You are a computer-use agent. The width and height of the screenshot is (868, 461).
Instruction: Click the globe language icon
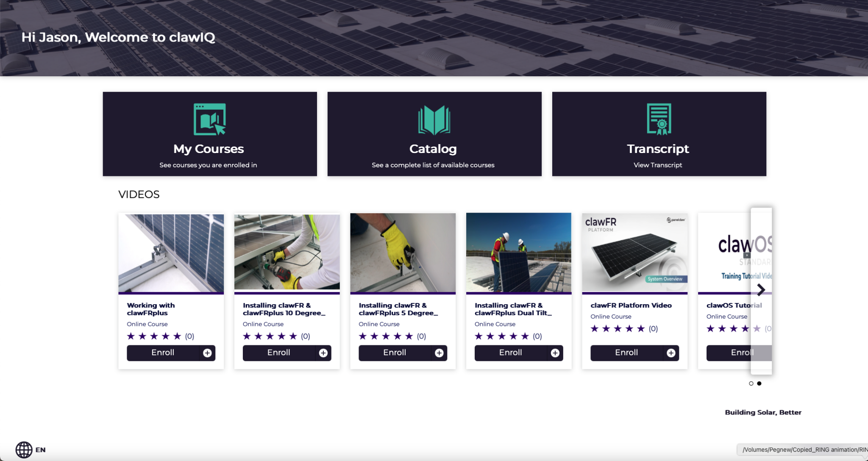(24, 450)
